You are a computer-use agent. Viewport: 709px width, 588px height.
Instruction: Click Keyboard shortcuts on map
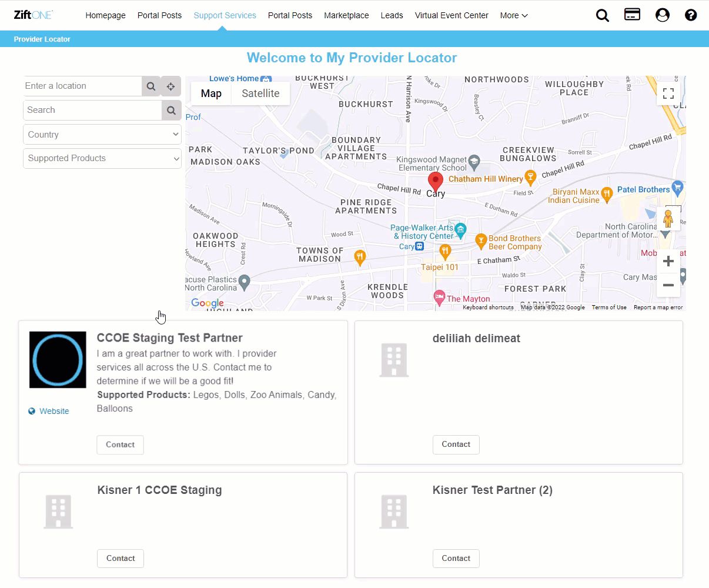[488, 308]
